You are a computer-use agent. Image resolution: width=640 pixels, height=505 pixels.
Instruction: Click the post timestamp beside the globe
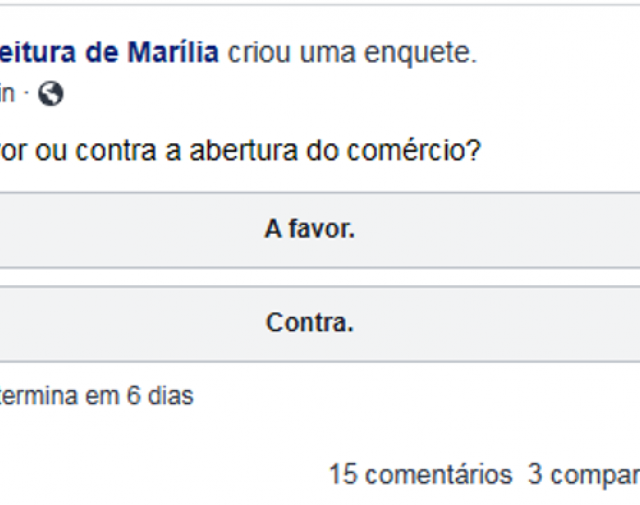pyautogui.click(x=7, y=94)
